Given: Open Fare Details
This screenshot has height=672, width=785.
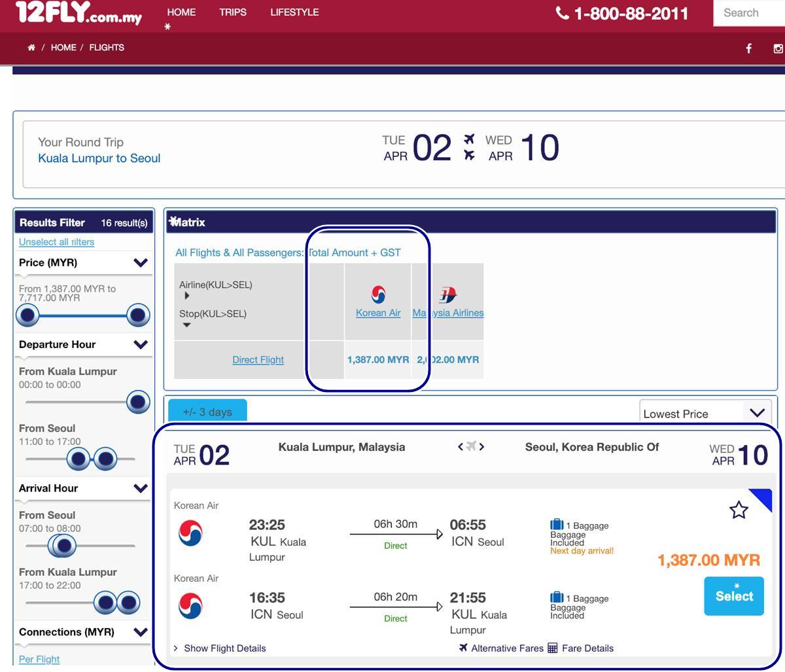Looking at the screenshot, I should pyautogui.click(x=581, y=648).
